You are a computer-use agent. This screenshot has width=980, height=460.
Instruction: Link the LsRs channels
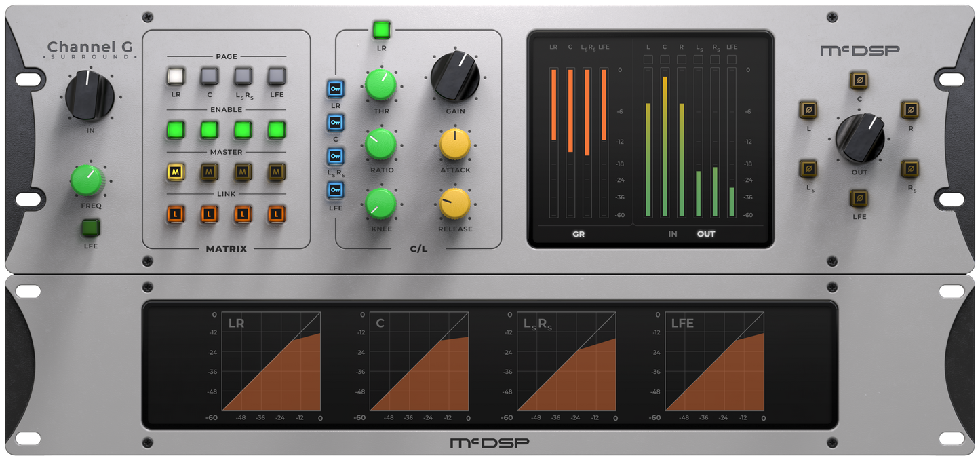242,214
